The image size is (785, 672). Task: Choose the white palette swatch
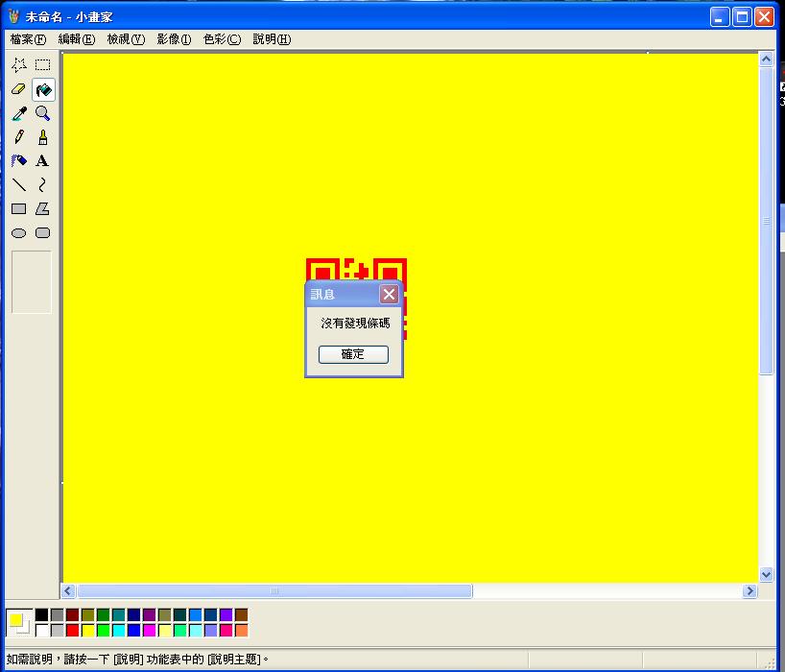pyautogui.click(x=42, y=631)
